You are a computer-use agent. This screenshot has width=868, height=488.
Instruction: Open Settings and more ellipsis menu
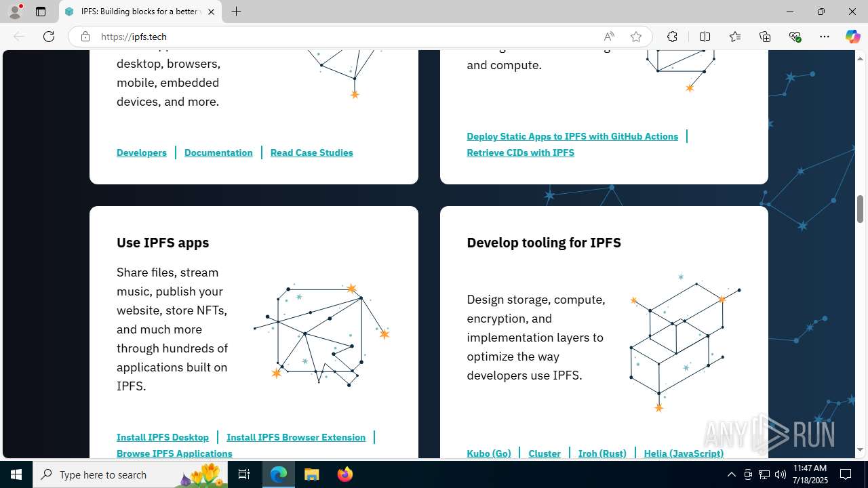point(825,37)
